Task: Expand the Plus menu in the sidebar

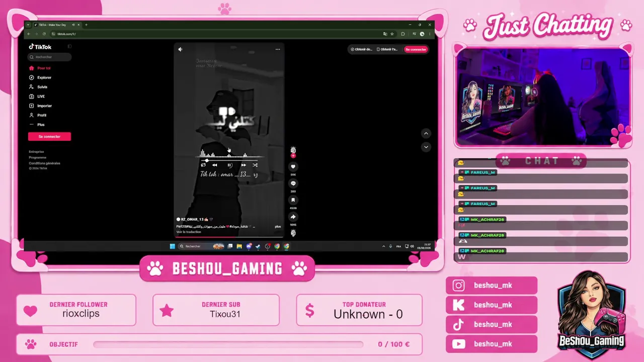Action: pyautogui.click(x=37, y=125)
